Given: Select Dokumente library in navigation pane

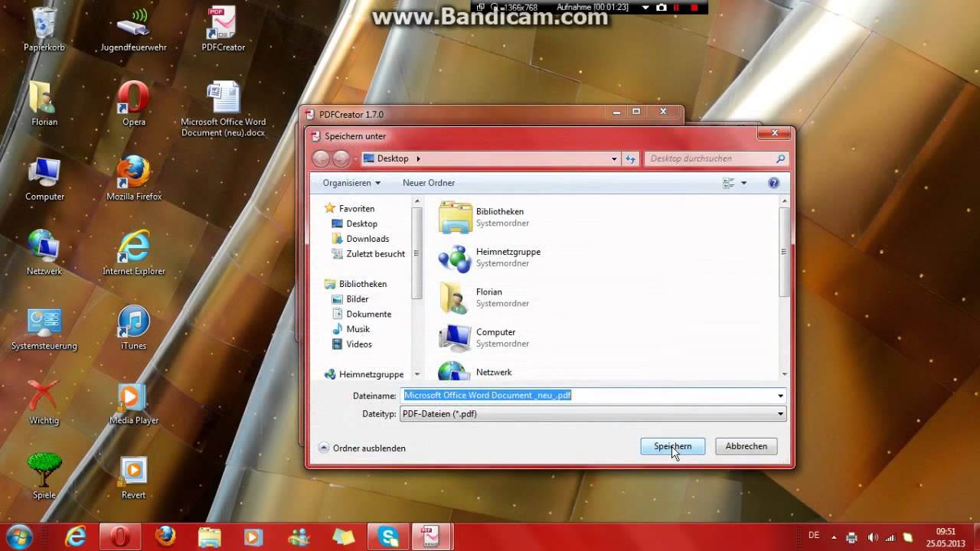Looking at the screenshot, I should pyautogui.click(x=361, y=314).
